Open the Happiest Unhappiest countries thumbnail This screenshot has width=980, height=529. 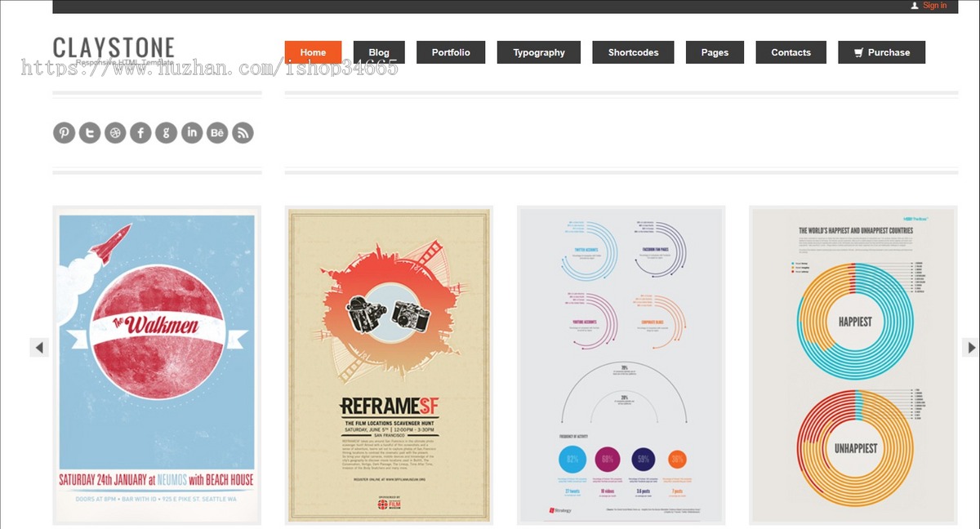pyautogui.click(x=853, y=365)
